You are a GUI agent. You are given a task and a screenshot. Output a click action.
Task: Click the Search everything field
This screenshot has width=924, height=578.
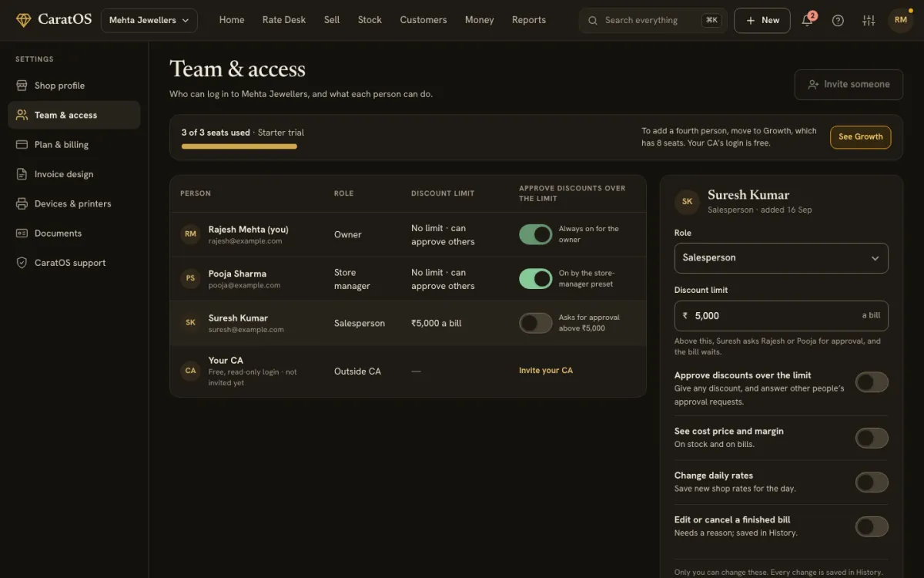click(x=653, y=20)
